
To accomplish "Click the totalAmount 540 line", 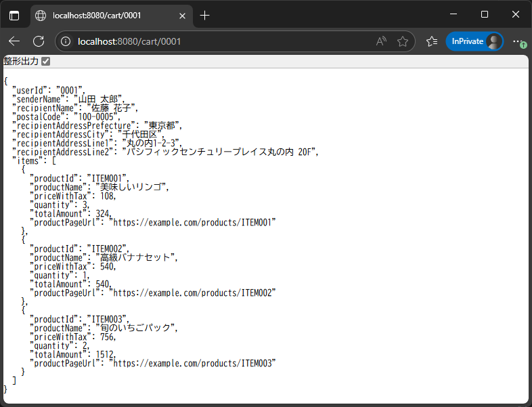I will point(70,284).
